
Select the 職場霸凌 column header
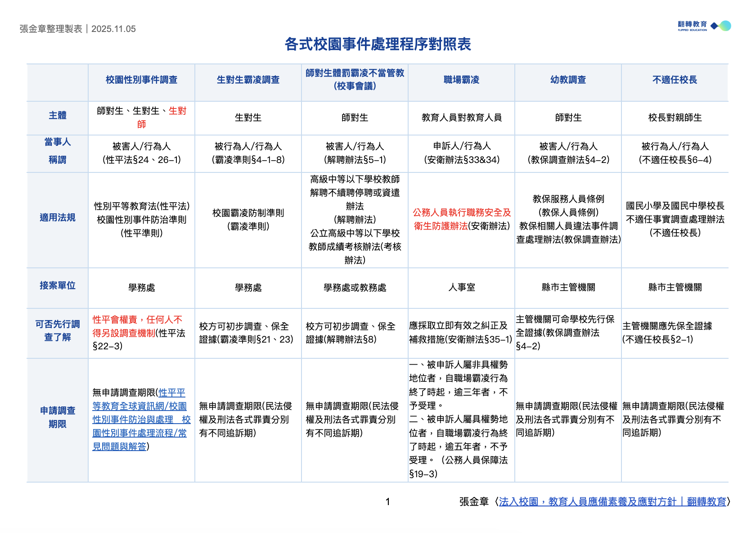point(461,79)
